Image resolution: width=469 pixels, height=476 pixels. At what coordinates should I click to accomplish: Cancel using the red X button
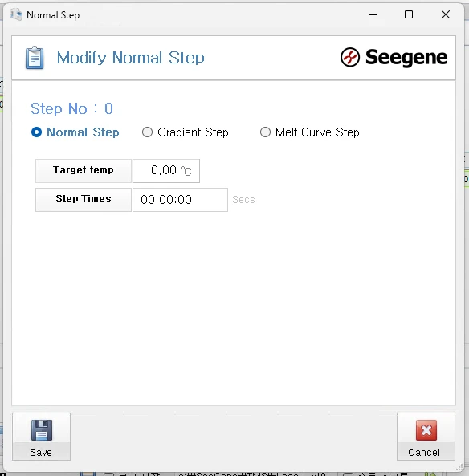point(426,437)
